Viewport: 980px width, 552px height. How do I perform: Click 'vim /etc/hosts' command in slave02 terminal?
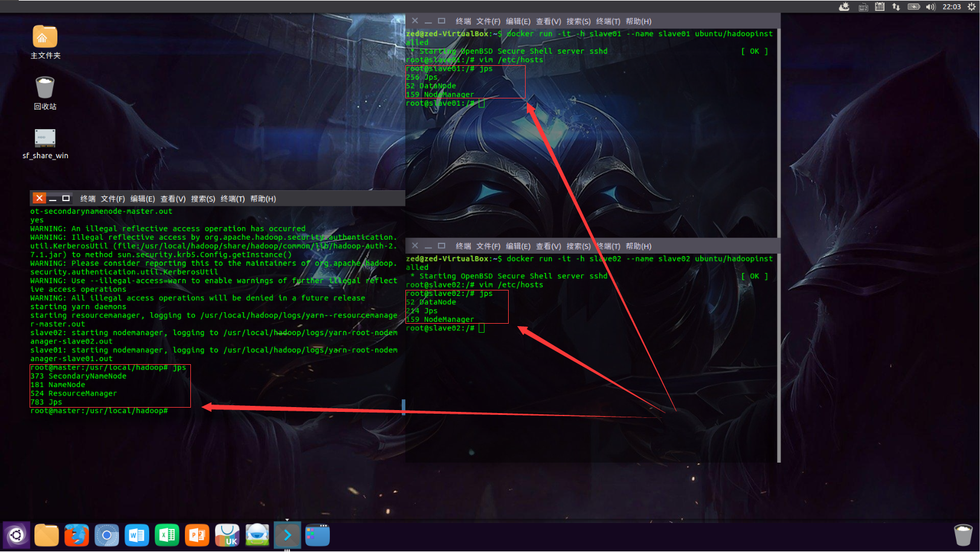coord(511,284)
